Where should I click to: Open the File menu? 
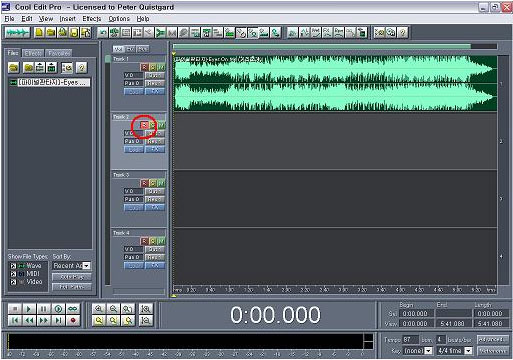pyautogui.click(x=9, y=19)
